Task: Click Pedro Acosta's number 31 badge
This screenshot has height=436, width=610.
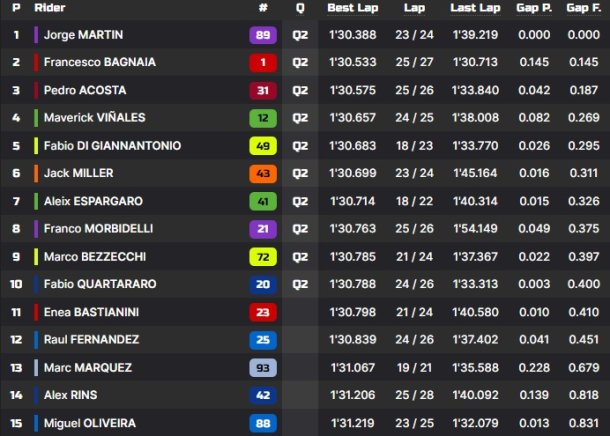Action: (x=263, y=91)
